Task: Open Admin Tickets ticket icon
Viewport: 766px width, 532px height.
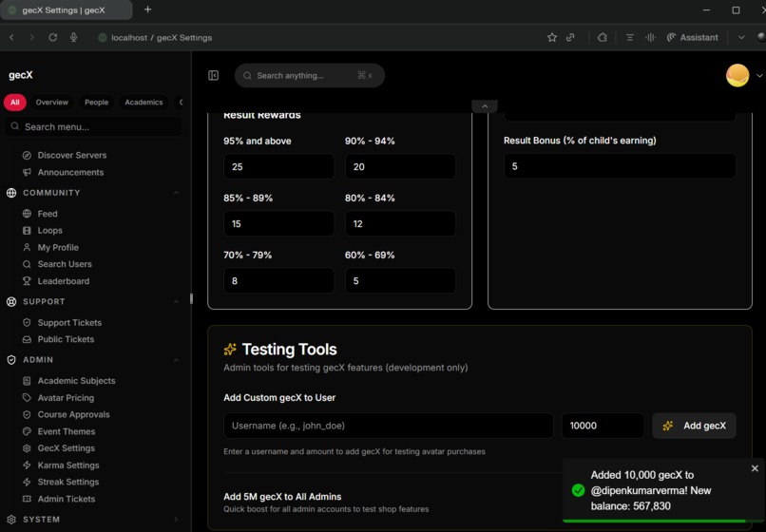Action: tap(27, 499)
